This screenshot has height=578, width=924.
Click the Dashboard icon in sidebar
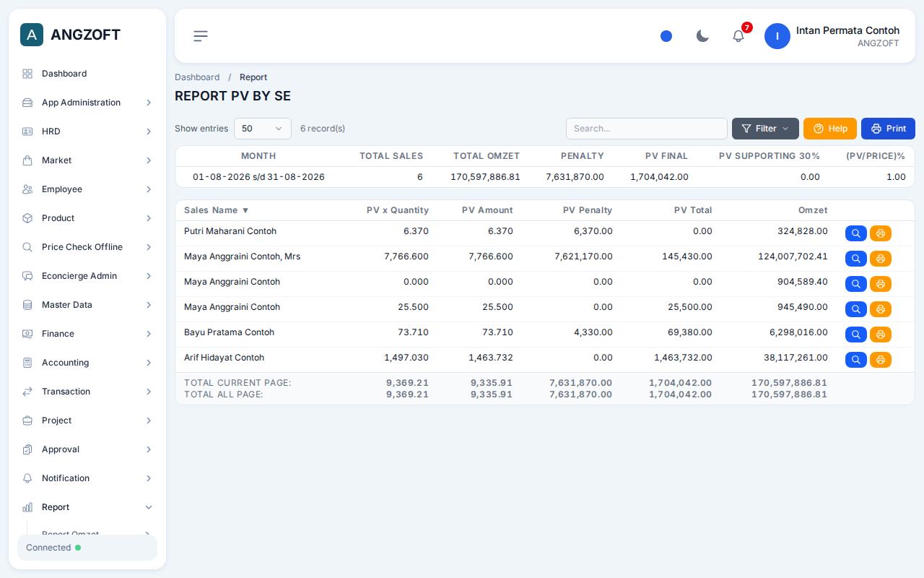click(27, 74)
